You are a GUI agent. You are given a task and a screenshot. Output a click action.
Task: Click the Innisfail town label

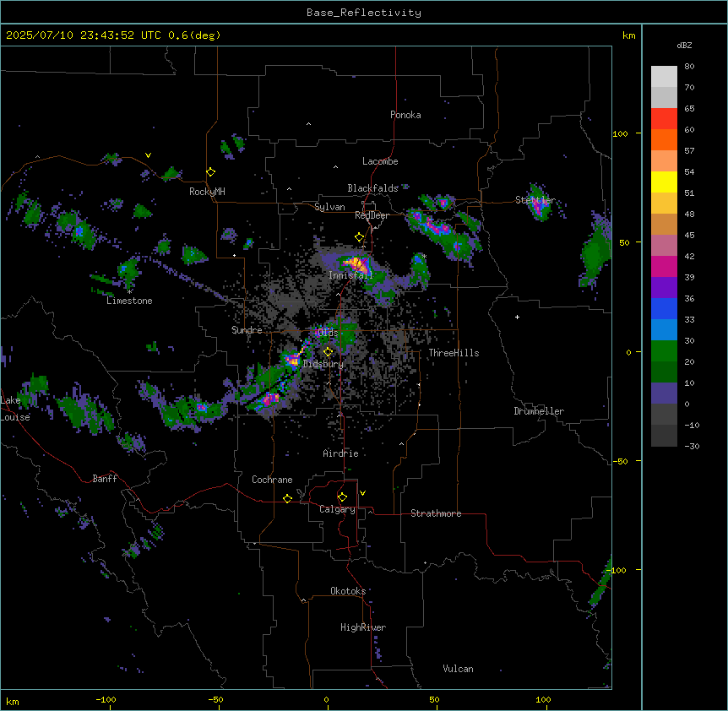coord(350,275)
